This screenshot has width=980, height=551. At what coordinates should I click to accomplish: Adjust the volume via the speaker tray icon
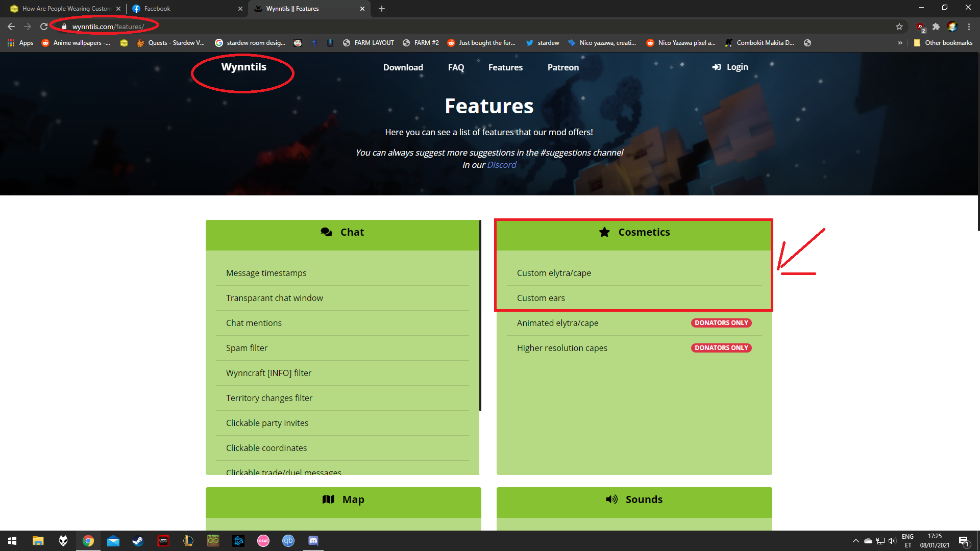pos(892,540)
